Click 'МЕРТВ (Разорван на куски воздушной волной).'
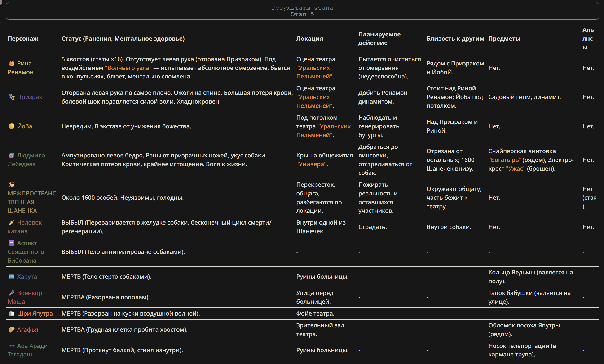604x364 pixels. (x=131, y=314)
